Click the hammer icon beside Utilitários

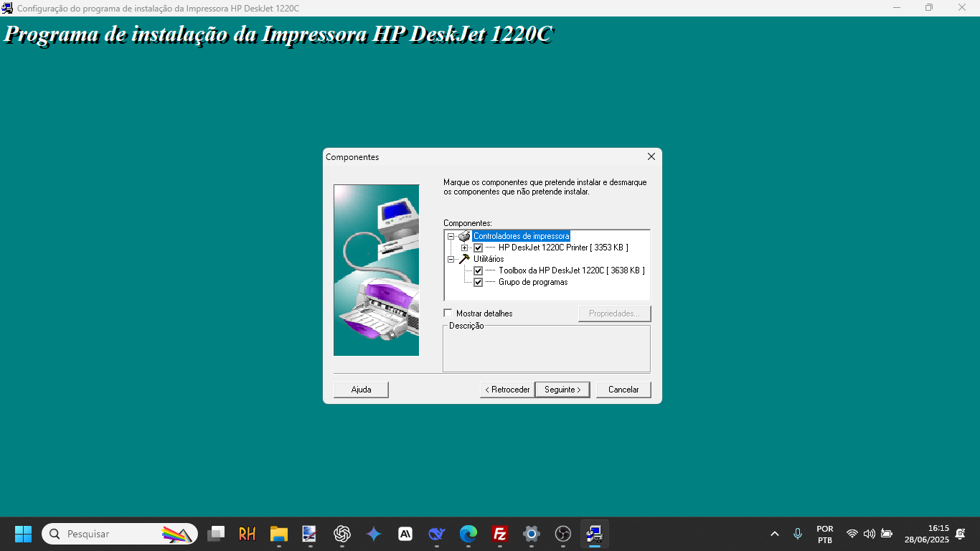(464, 259)
